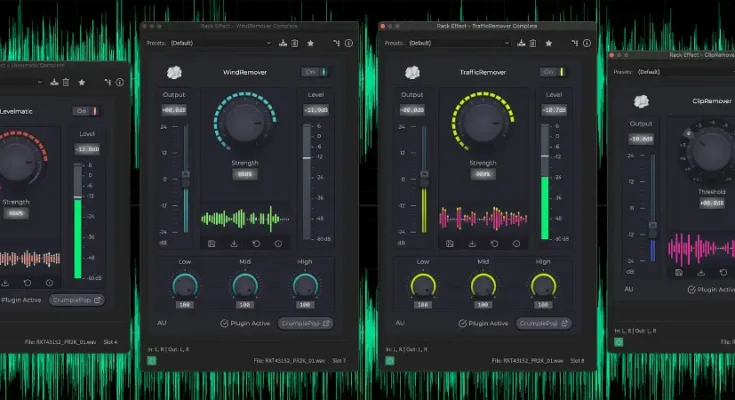This screenshot has height=400, width=735.
Task: Click the TrafficRemover Strength value field
Action: pos(483,173)
